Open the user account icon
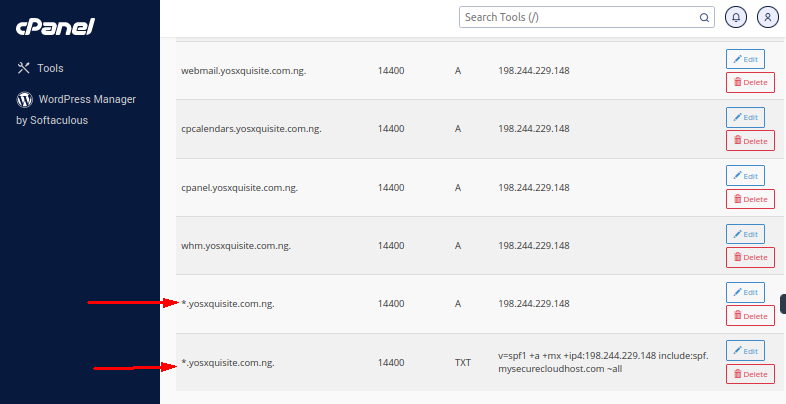The image size is (786, 404). click(x=767, y=17)
